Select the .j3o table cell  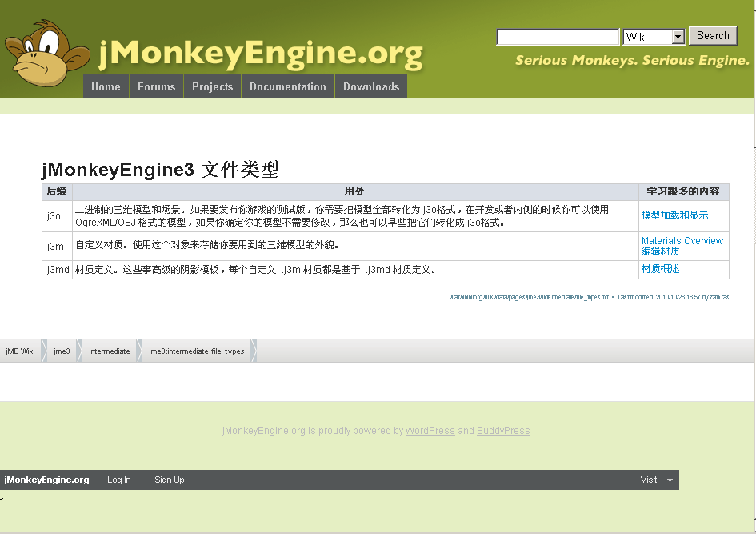pyautogui.click(x=57, y=216)
